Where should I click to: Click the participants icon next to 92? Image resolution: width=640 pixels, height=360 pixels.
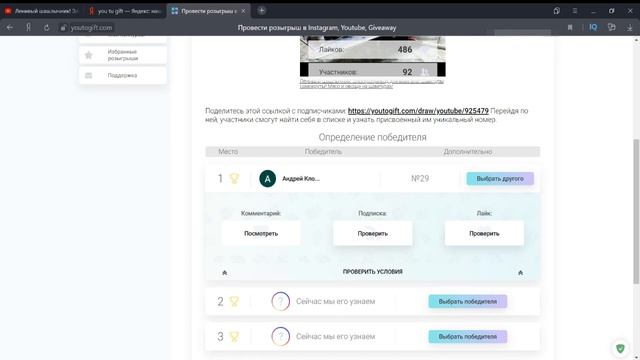pos(425,72)
